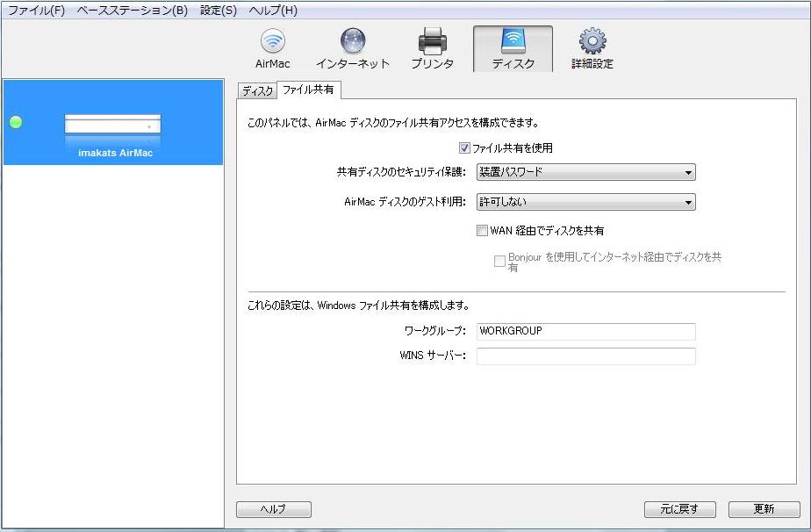Select the ディスク toolbar icon
The height and width of the screenshot is (532, 811).
point(513,48)
